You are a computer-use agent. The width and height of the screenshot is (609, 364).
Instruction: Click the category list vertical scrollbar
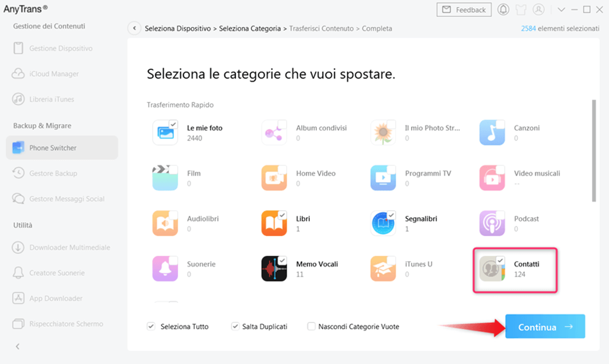[x=594, y=150]
